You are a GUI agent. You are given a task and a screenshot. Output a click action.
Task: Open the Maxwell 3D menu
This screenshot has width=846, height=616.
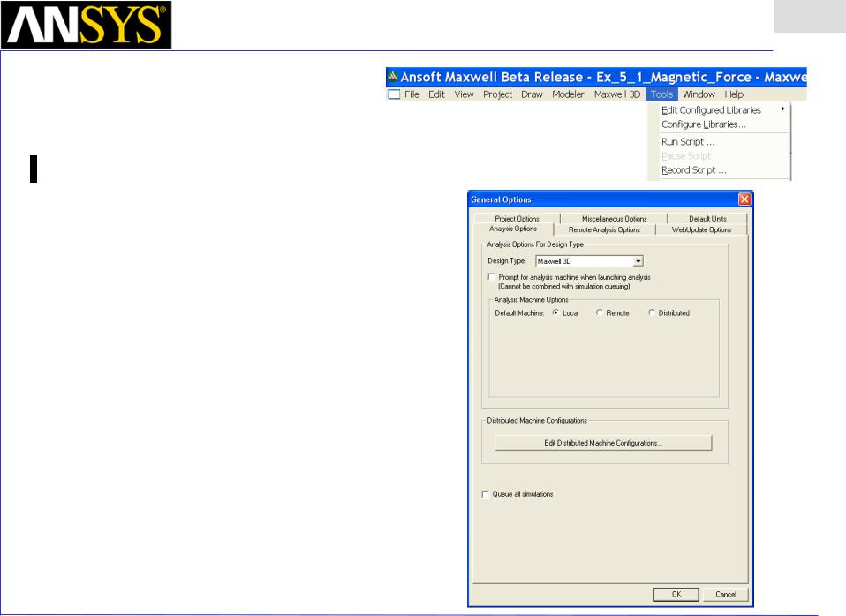coord(617,94)
